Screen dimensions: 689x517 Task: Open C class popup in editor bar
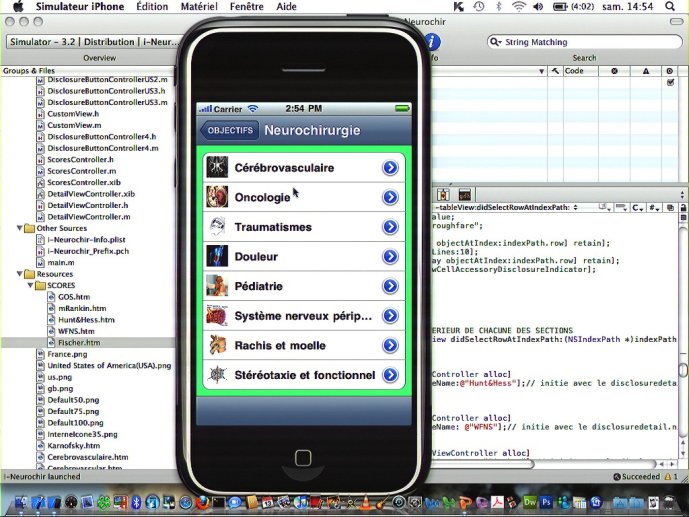(638, 208)
